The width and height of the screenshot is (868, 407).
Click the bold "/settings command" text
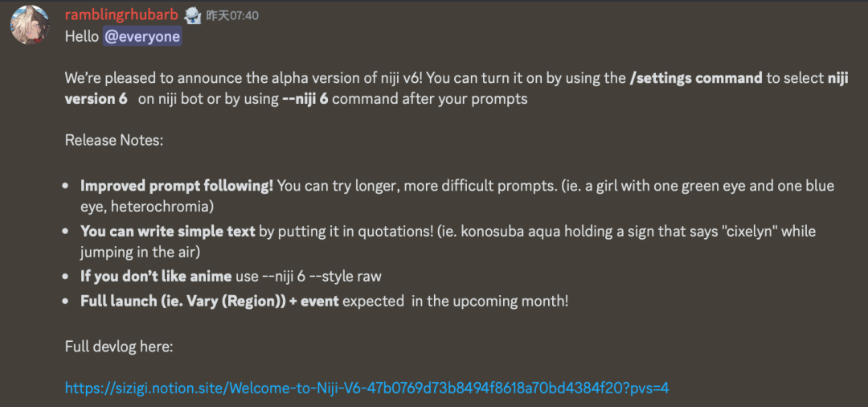pyautogui.click(x=696, y=78)
